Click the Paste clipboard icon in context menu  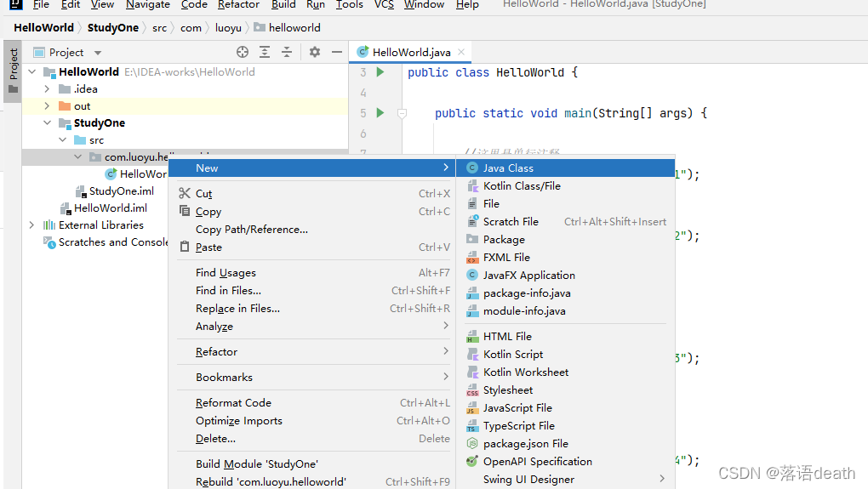click(x=185, y=247)
